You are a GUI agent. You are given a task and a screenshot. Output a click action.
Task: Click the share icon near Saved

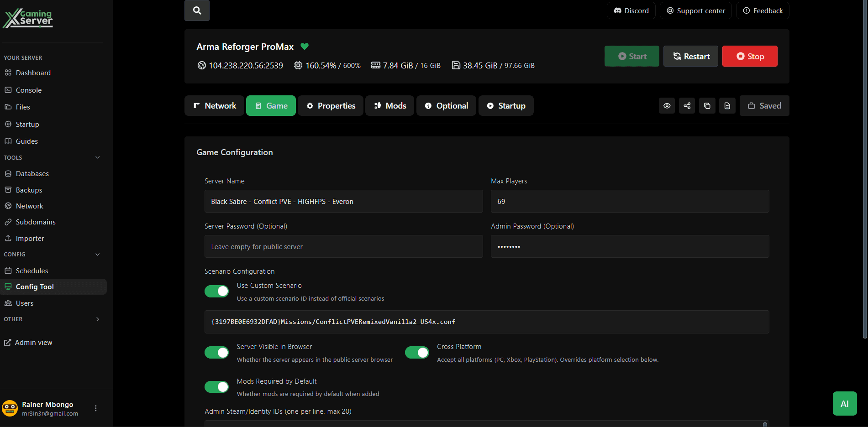tap(687, 105)
